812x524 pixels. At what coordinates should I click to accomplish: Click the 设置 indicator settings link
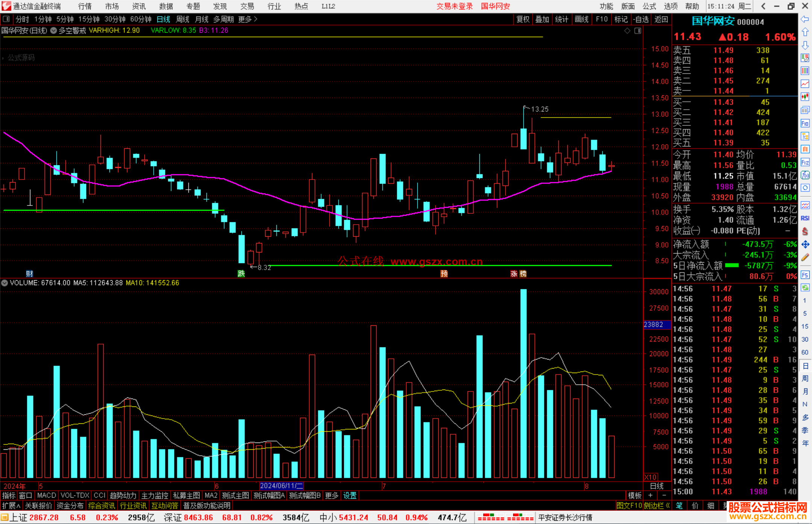pos(350,495)
